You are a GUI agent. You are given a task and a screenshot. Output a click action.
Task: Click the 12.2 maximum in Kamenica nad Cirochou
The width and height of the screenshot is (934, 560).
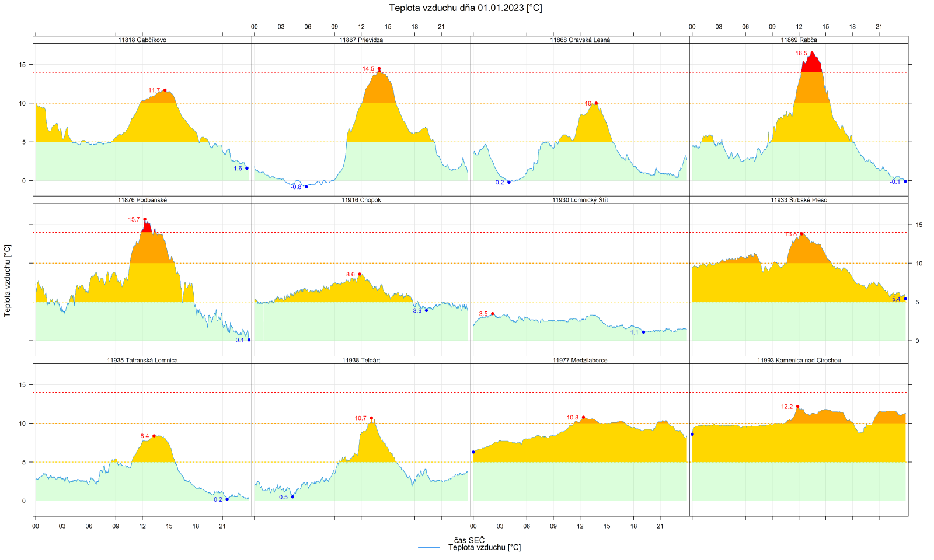coord(797,407)
